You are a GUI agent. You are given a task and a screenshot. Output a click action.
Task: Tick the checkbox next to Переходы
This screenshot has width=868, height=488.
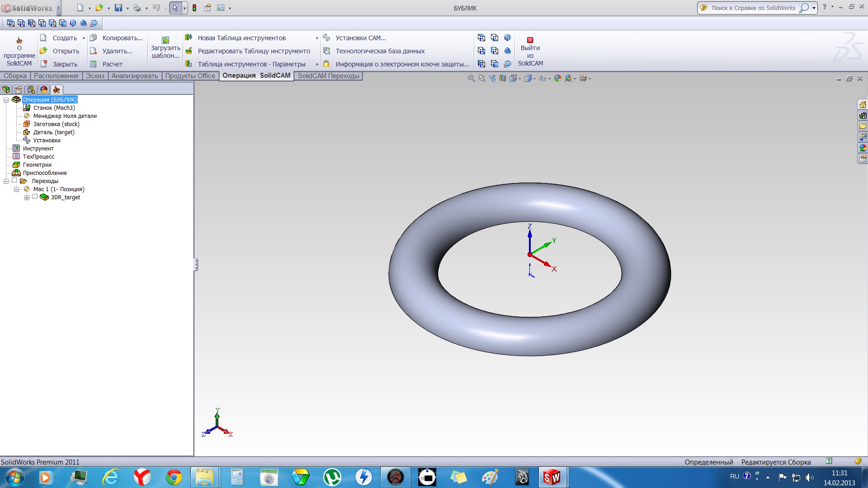[x=14, y=181]
